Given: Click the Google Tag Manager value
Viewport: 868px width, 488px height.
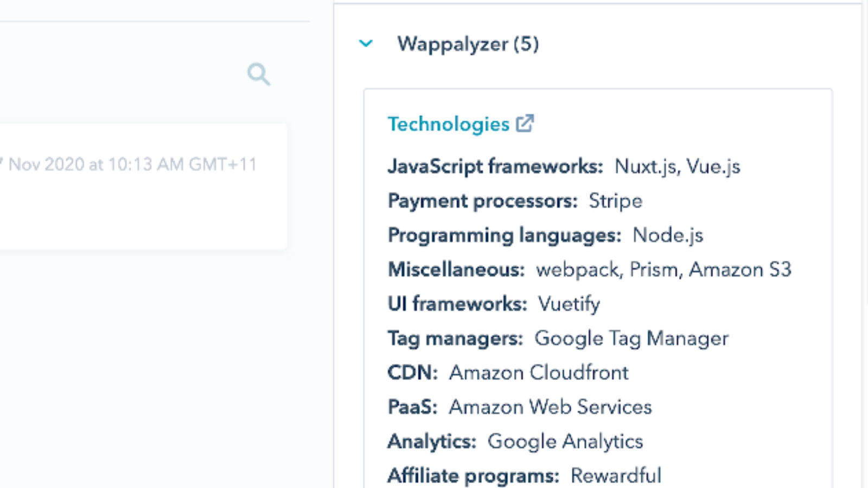Looking at the screenshot, I should (x=631, y=338).
